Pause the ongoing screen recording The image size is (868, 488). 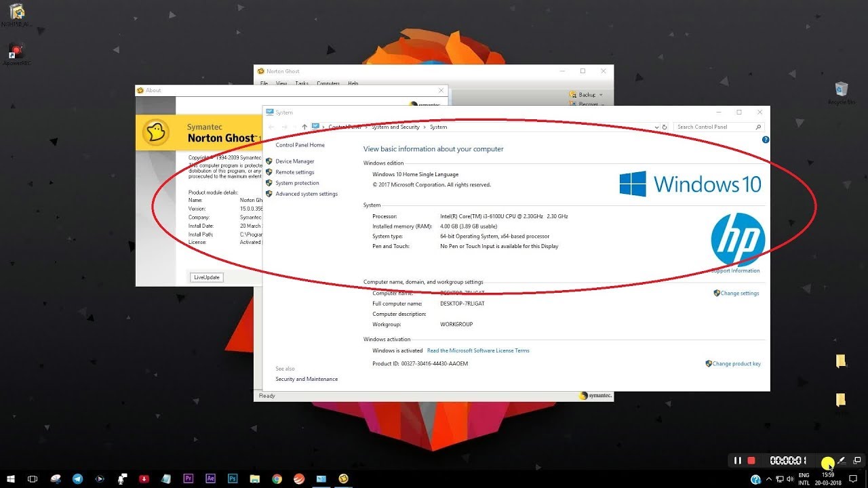pyautogui.click(x=738, y=460)
